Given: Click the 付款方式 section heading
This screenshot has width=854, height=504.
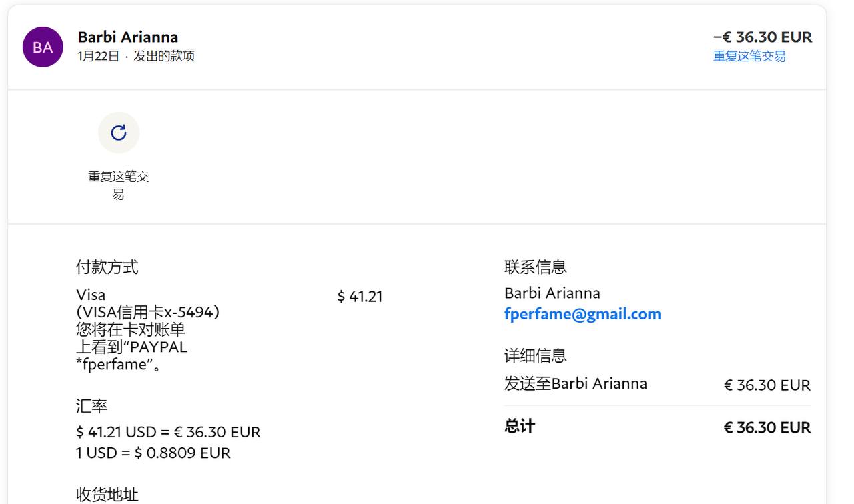Looking at the screenshot, I should 107,267.
